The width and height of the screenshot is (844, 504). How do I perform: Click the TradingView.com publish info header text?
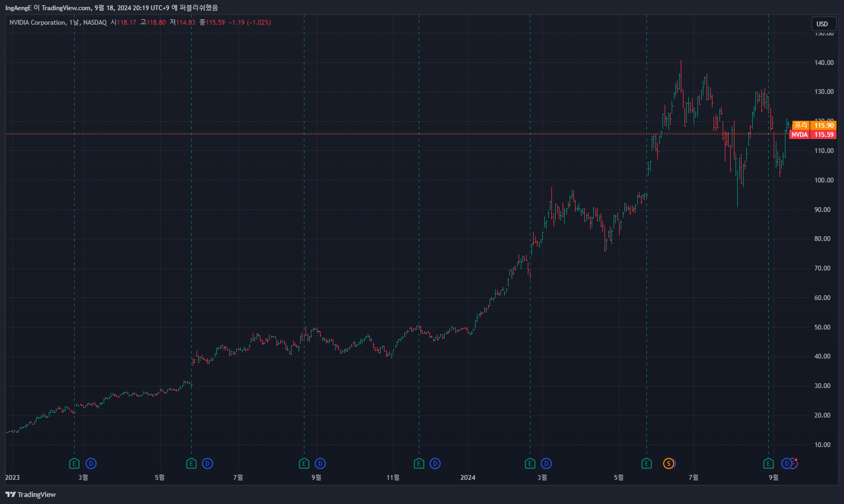pos(112,8)
